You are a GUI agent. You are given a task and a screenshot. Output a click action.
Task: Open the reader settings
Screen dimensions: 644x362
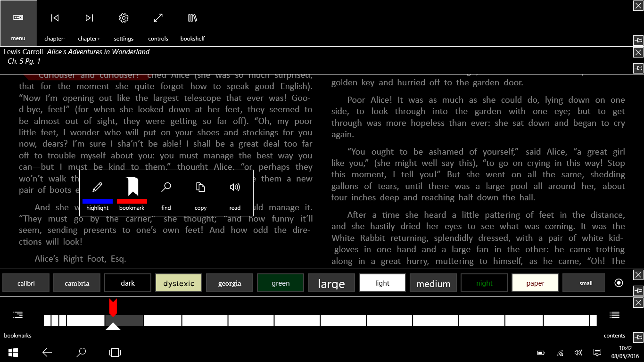[124, 23]
